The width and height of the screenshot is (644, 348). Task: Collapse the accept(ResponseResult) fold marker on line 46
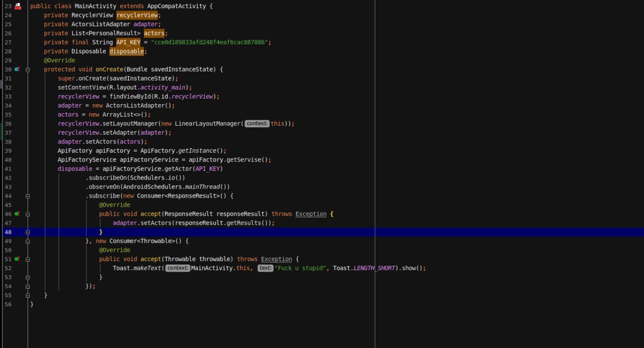(28, 214)
